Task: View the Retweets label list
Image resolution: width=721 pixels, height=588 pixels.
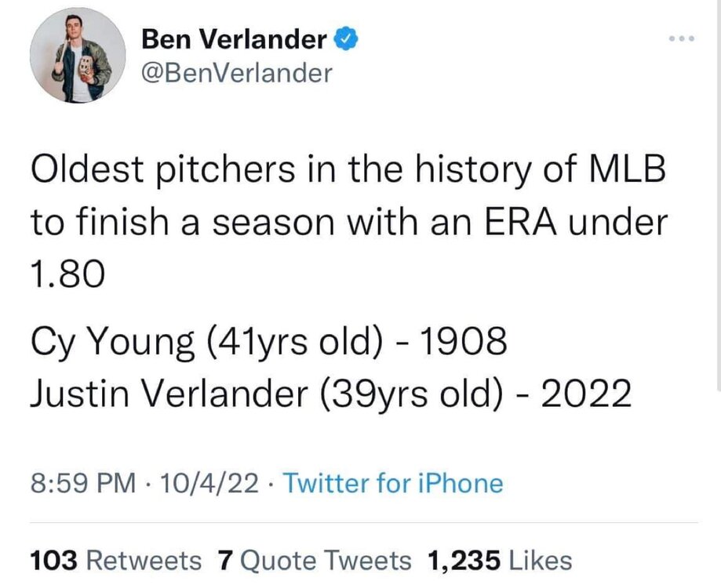Action: [143, 560]
